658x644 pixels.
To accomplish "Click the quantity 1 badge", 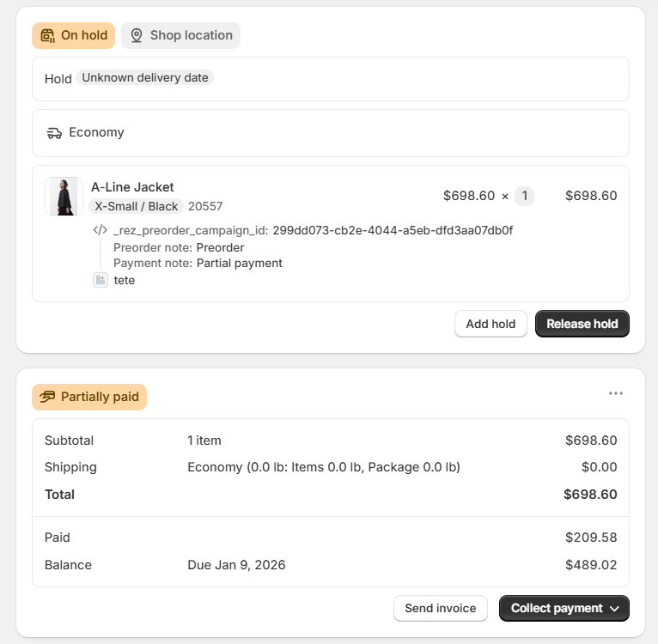I will (524, 196).
